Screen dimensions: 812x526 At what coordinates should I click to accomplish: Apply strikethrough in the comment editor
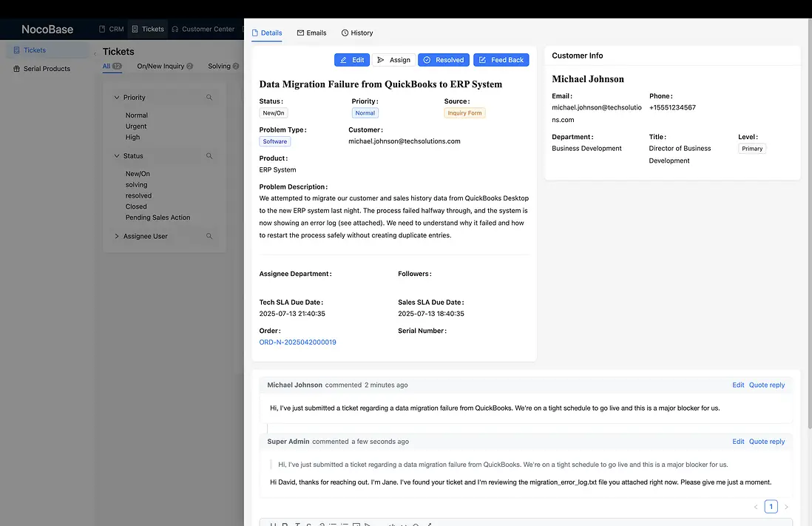tap(309, 525)
